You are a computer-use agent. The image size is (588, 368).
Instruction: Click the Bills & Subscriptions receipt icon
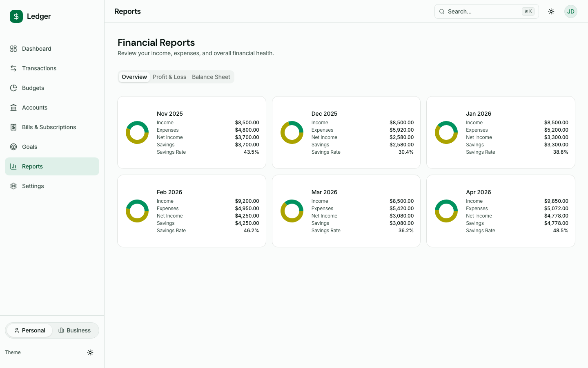coord(13,127)
